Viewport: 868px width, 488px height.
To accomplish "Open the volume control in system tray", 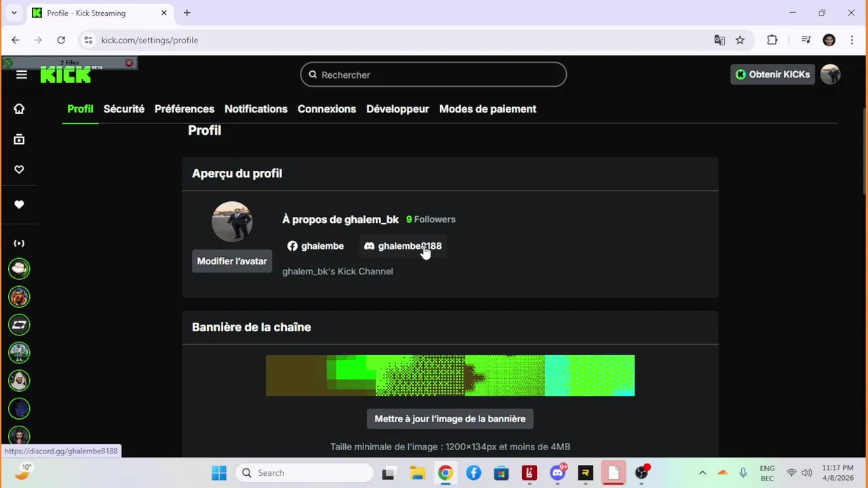I will (x=806, y=473).
